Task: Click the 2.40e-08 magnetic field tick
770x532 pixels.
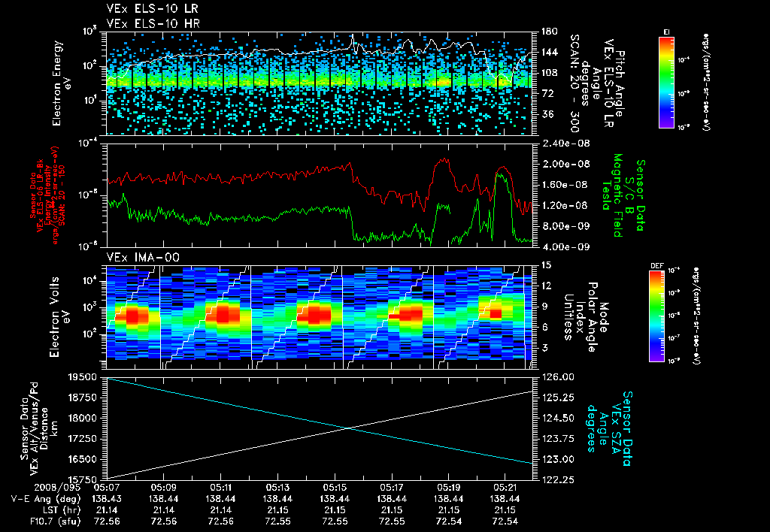Action: 565,144
